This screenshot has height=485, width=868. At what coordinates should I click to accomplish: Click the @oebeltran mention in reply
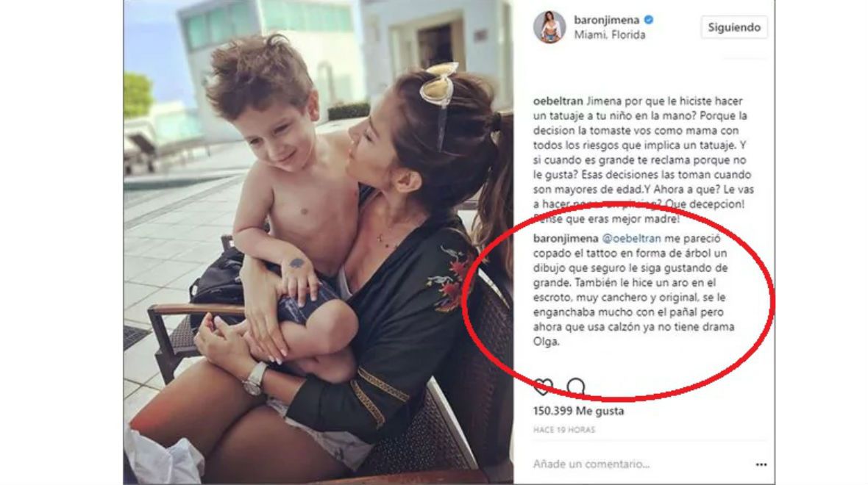click(x=631, y=239)
